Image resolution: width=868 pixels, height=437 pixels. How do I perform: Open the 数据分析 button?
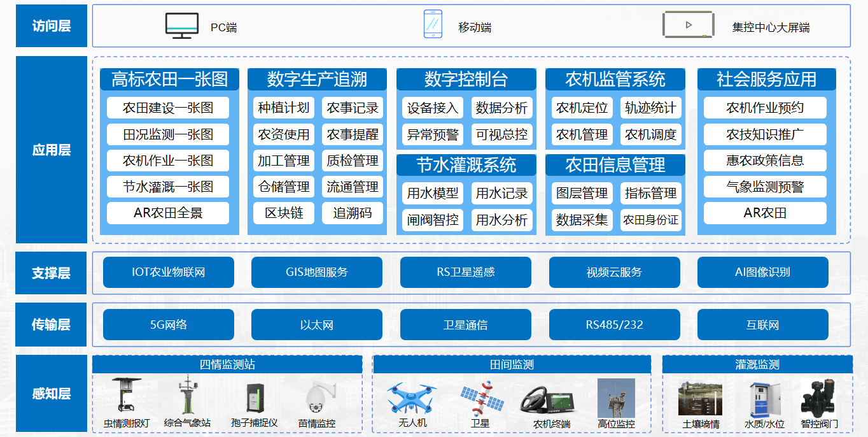point(501,108)
